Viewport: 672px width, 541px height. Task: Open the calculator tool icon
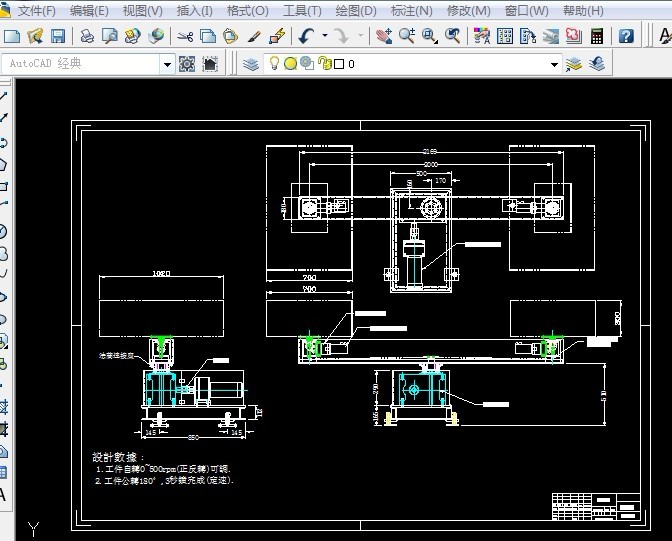[597, 36]
